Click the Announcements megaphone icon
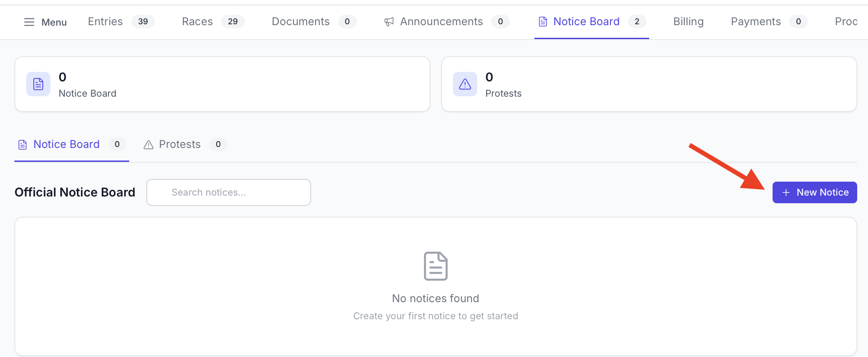 coord(389,22)
